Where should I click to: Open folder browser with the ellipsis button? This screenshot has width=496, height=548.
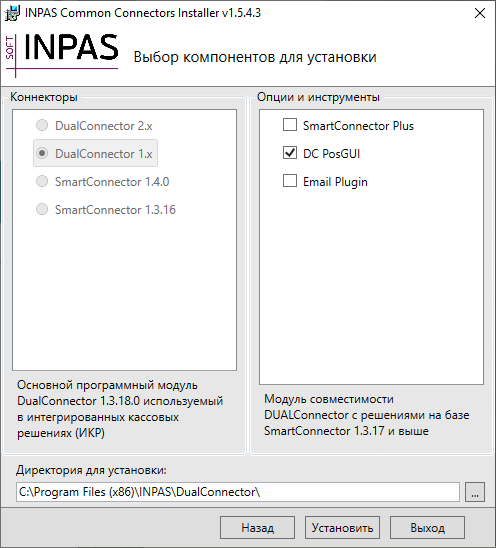475,492
